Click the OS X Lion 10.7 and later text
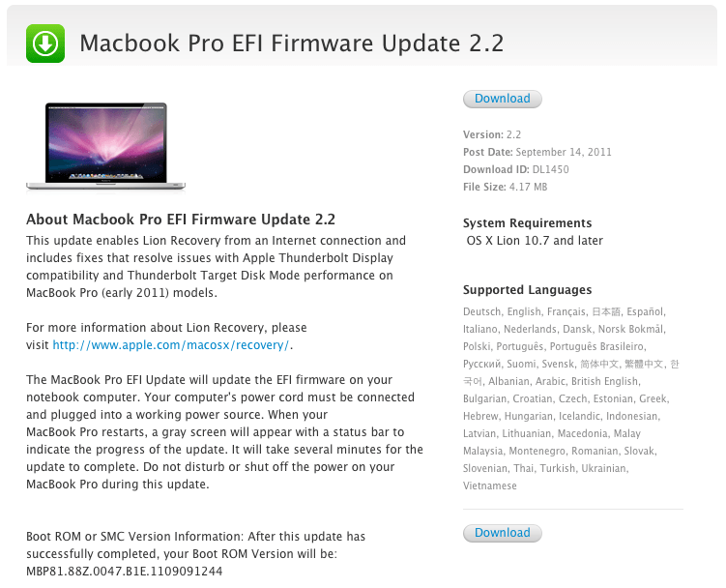This screenshot has height=588, width=726. tap(535, 241)
